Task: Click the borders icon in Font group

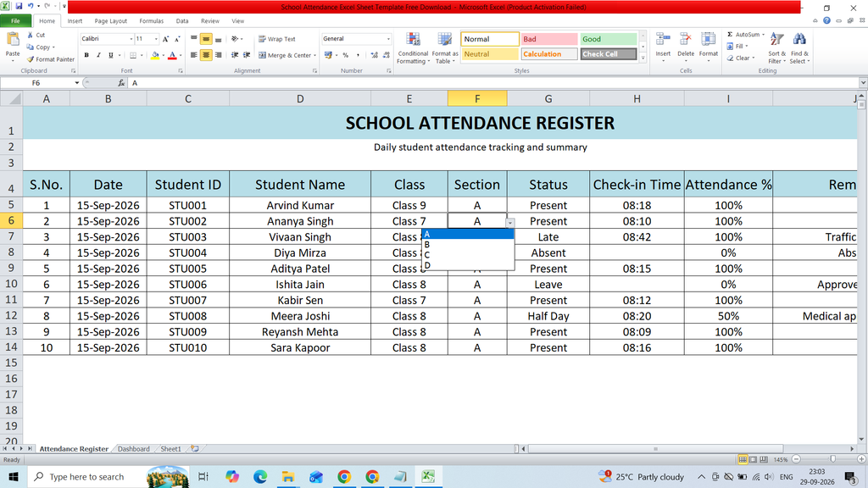Action: (x=133, y=55)
